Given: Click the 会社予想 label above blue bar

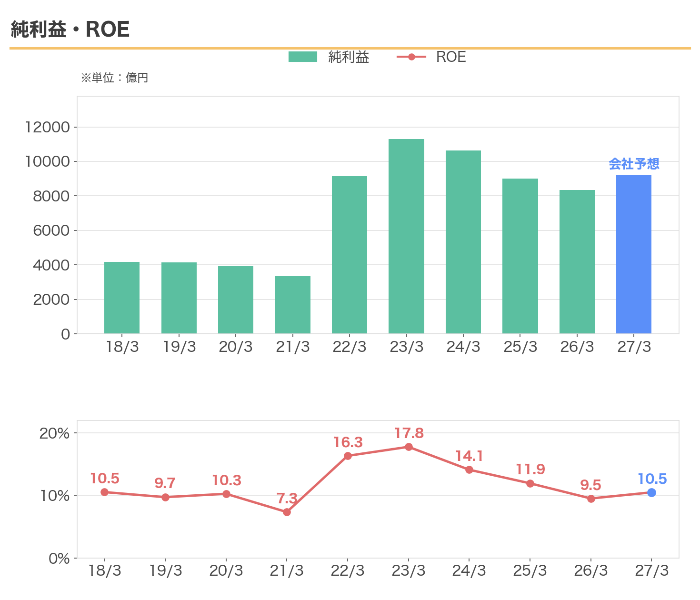Looking at the screenshot, I should [634, 164].
